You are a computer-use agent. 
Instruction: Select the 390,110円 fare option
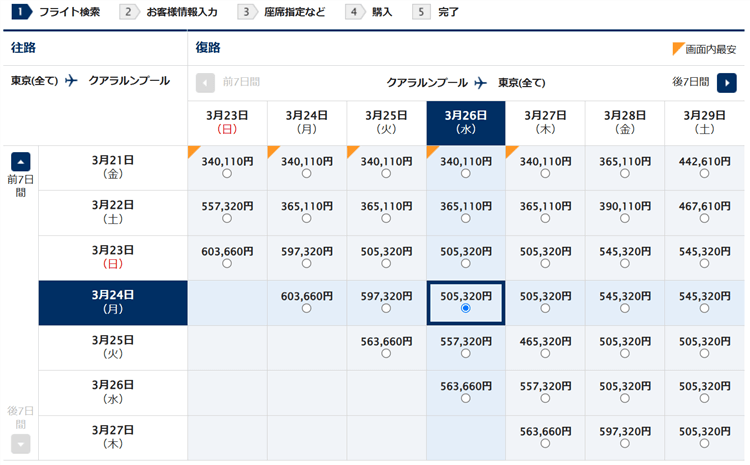(x=625, y=218)
